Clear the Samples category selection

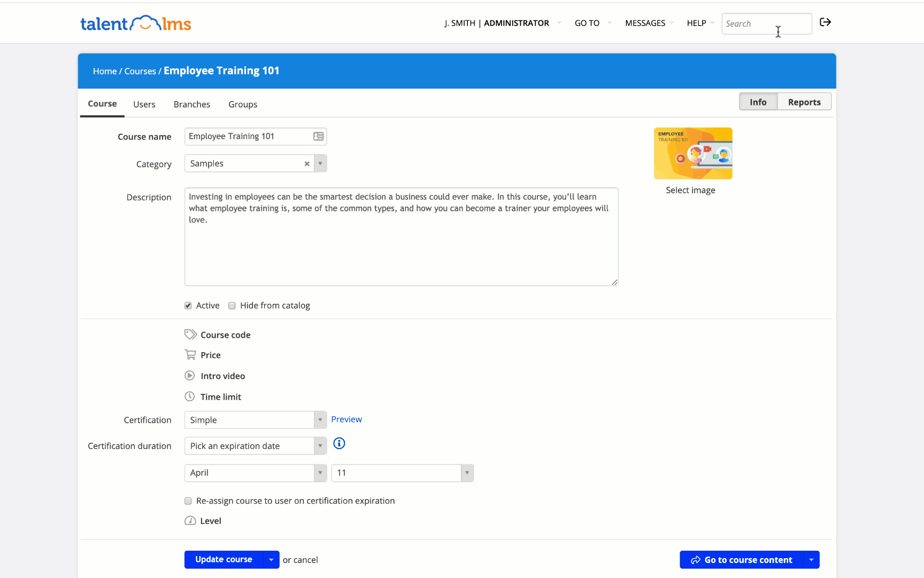pos(307,164)
